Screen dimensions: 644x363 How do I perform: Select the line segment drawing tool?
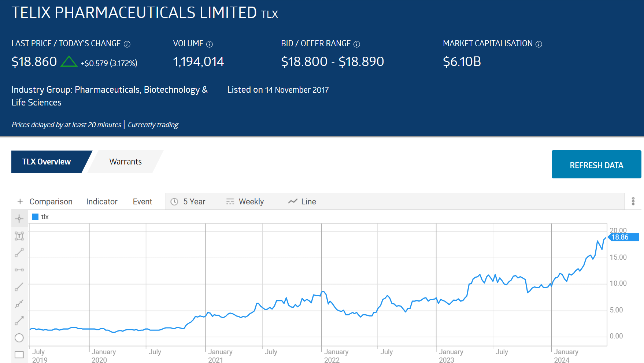(19, 253)
